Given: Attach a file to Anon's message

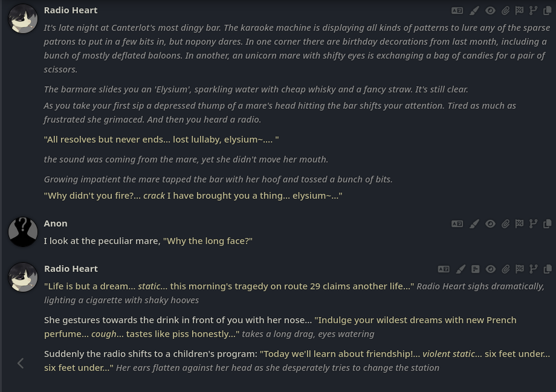Looking at the screenshot, I should click(x=505, y=223).
